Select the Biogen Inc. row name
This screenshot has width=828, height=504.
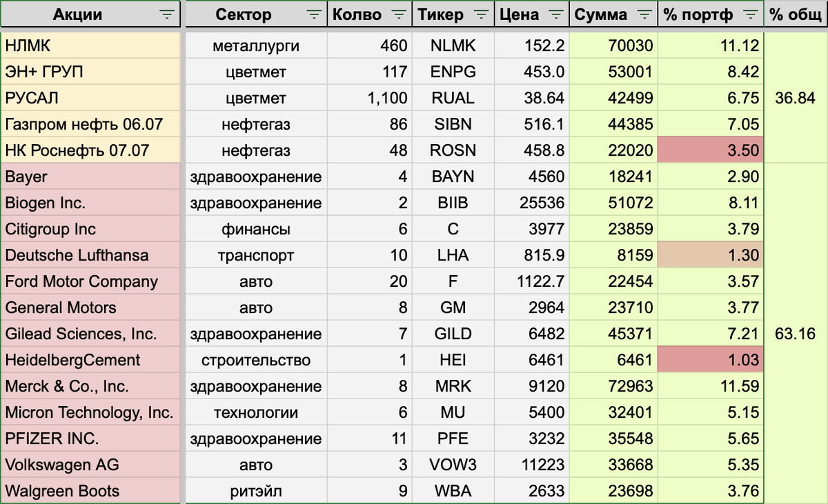click(x=91, y=203)
